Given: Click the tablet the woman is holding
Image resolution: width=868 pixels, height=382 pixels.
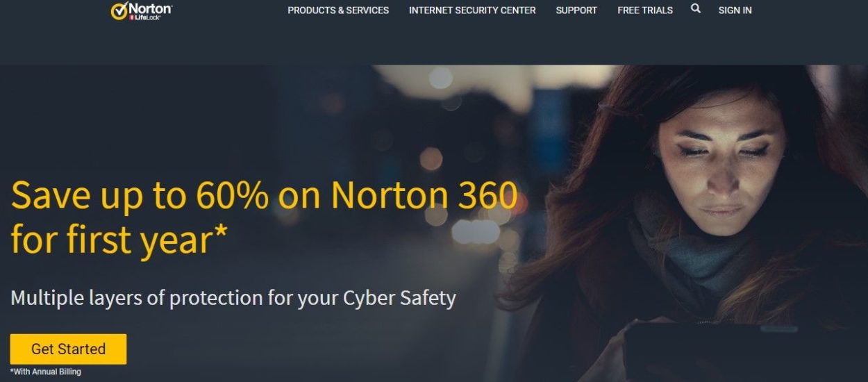Looking at the screenshot, I should point(736,352).
